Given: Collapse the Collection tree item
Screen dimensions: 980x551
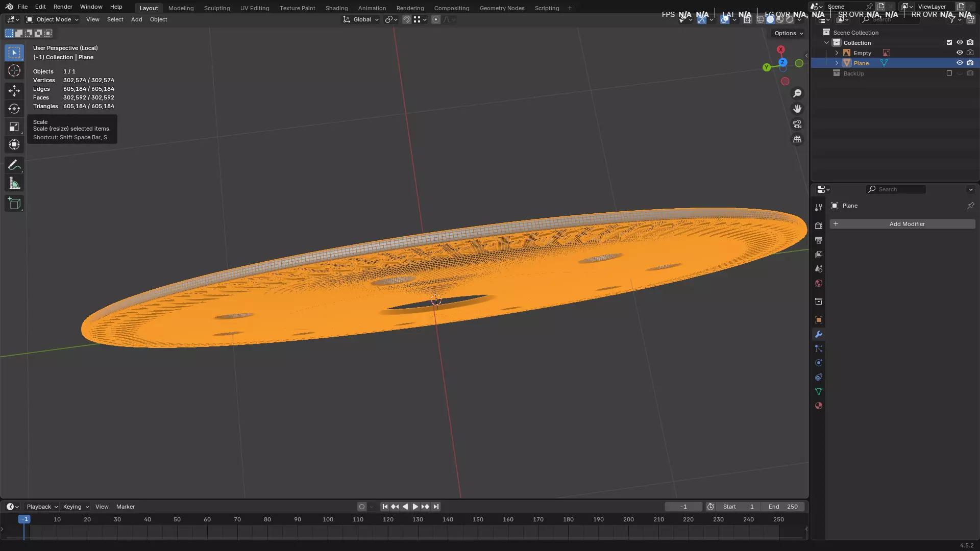Looking at the screenshot, I should pos(826,42).
